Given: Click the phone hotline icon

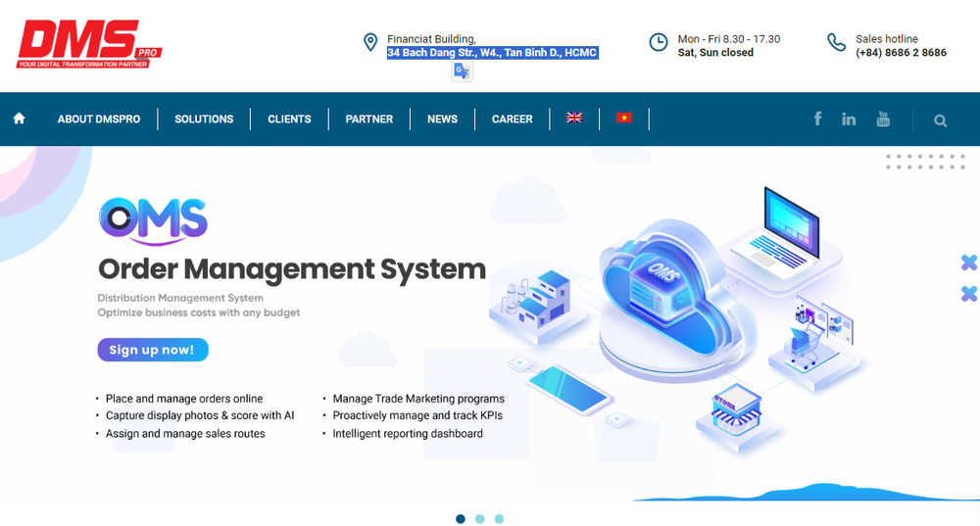Looking at the screenshot, I should pos(836,42).
